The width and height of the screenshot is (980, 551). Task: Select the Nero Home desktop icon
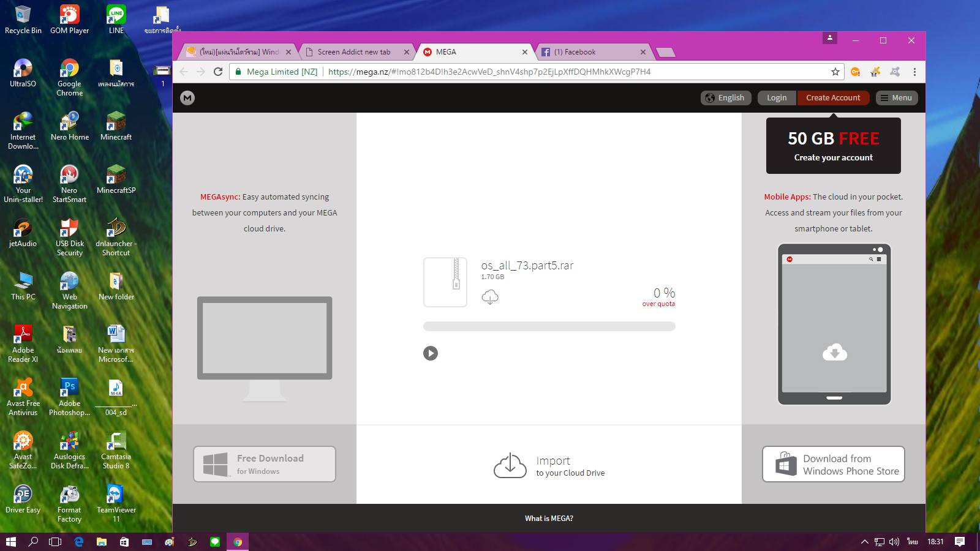click(x=69, y=126)
